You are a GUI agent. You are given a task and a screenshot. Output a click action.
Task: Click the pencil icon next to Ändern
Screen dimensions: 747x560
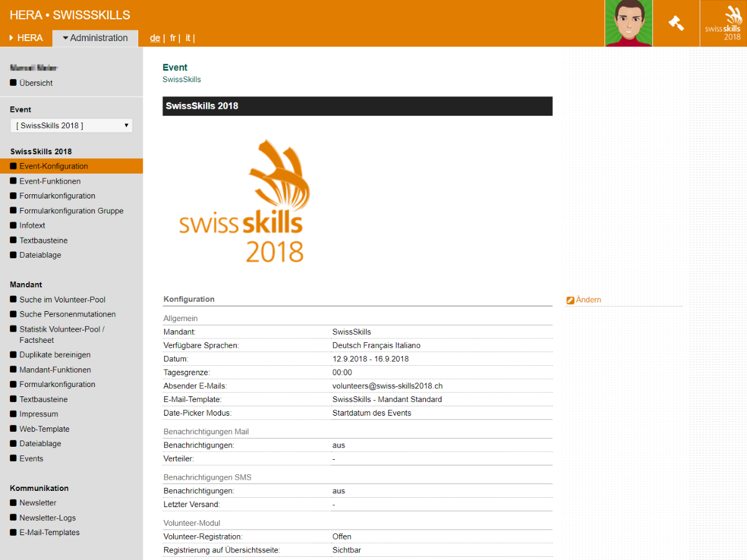(x=570, y=301)
